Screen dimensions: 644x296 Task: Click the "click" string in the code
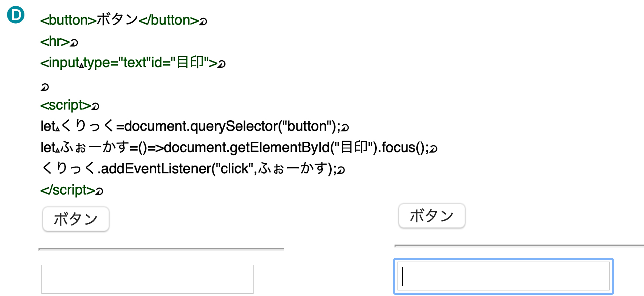click(x=234, y=169)
